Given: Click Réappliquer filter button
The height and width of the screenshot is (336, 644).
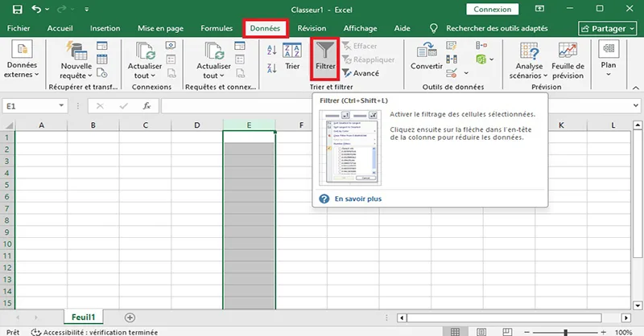Looking at the screenshot, I should (x=369, y=59).
